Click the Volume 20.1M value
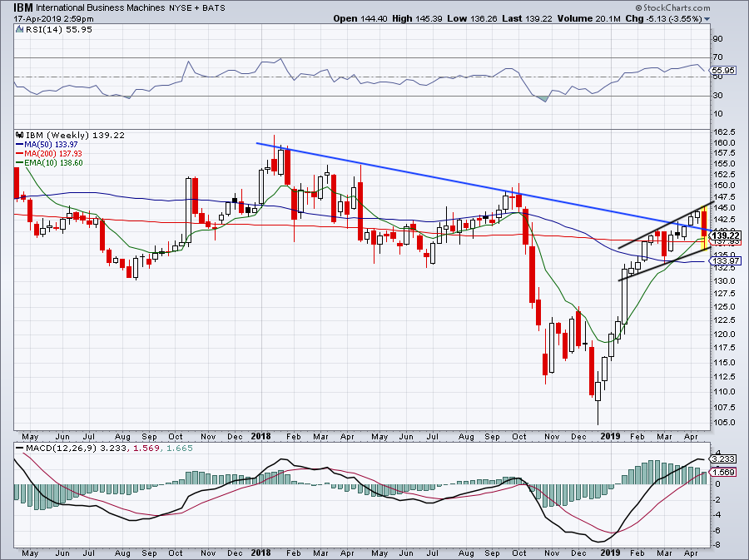Screen dimensions: 749x560 [588, 18]
